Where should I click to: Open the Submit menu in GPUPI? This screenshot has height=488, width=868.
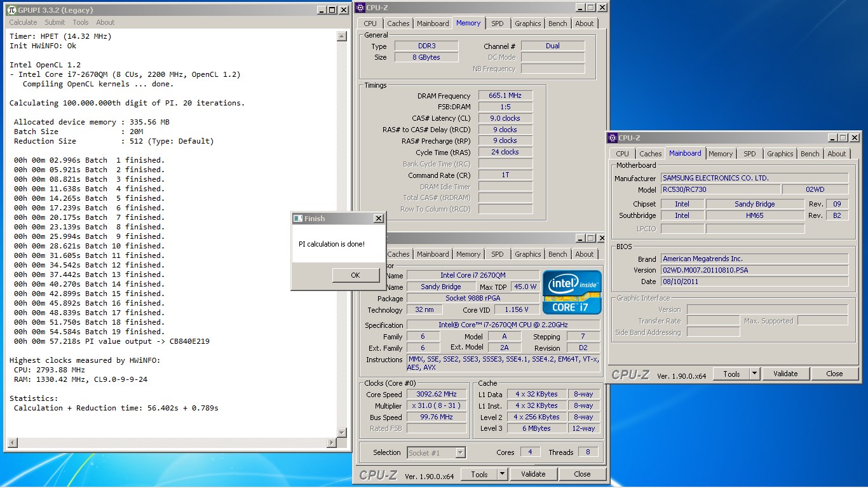(x=55, y=22)
